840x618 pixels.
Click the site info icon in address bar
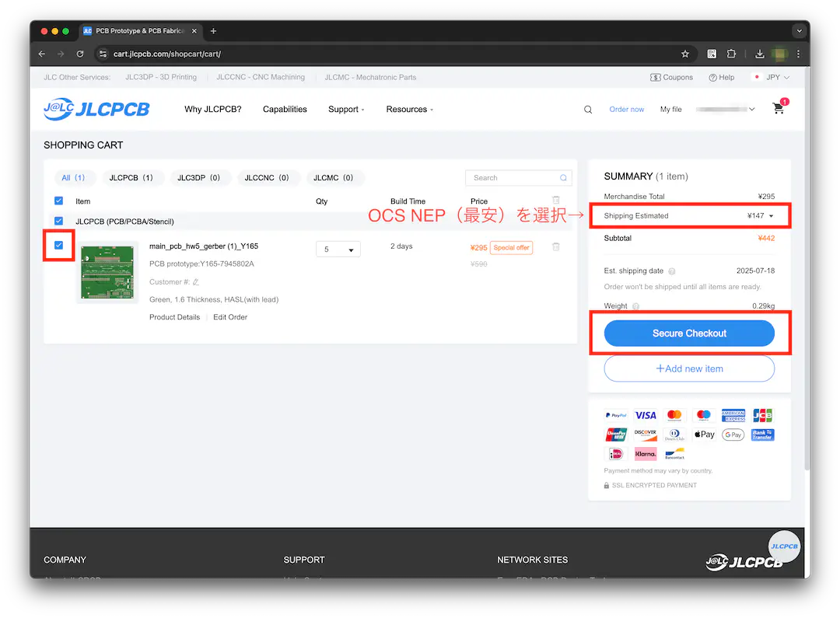pyautogui.click(x=103, y=54)
